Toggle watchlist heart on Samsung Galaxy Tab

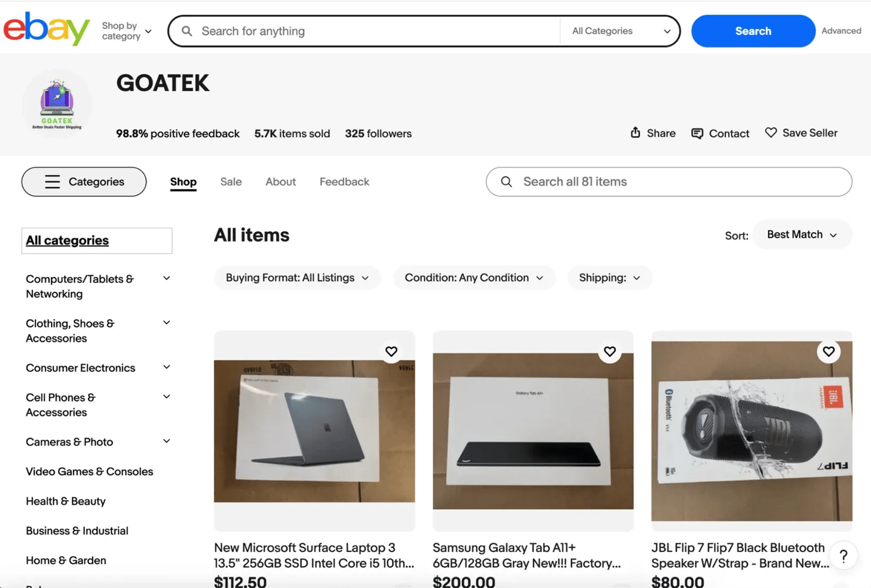coord(610,351)
